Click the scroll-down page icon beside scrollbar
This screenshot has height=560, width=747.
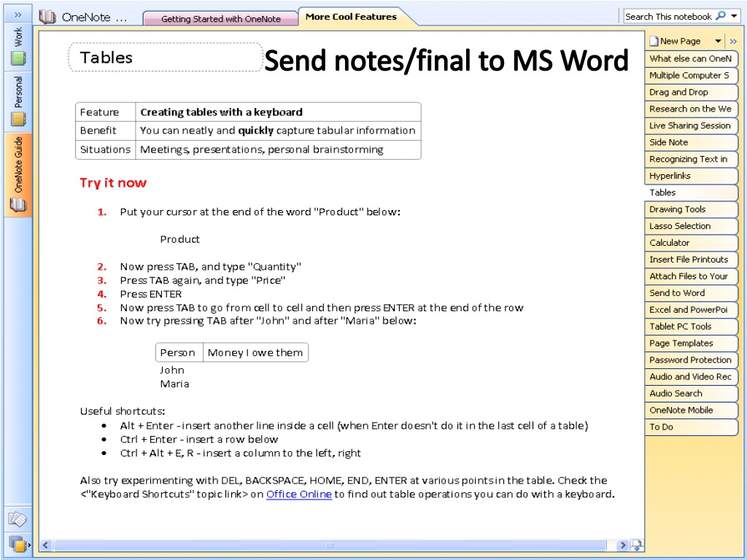tap(636, 545)
